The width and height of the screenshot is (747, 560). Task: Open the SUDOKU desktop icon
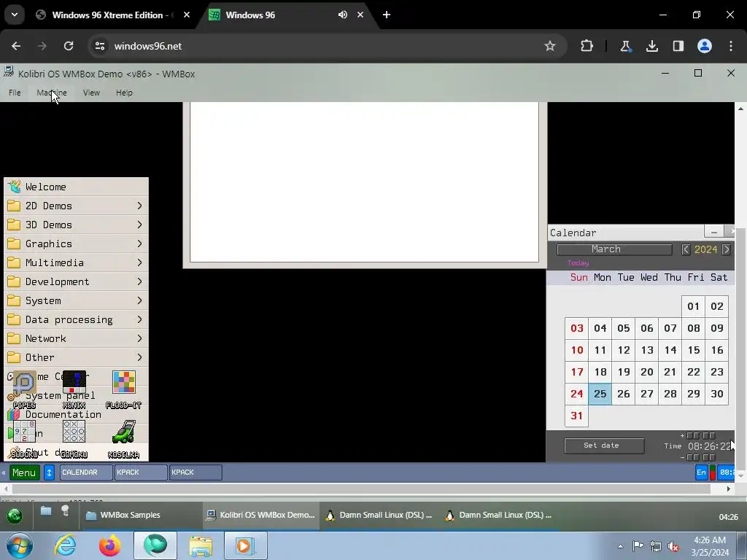click(24, 433)
